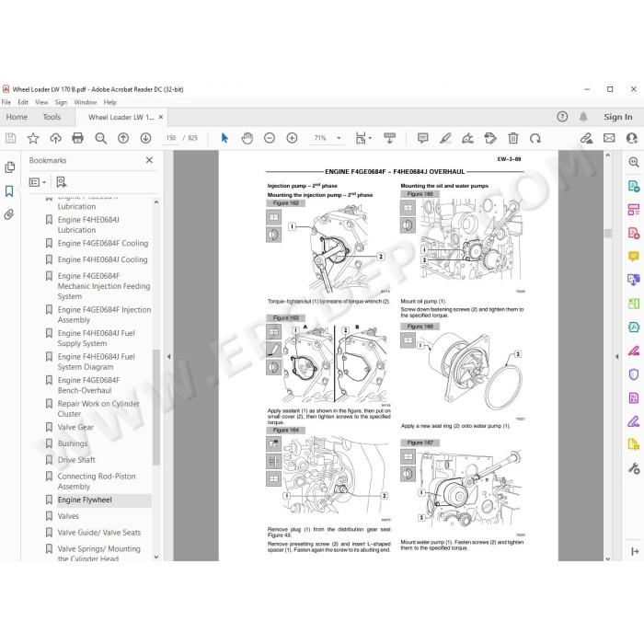Bookmark this file with the star icon

[x=33, y=138]
